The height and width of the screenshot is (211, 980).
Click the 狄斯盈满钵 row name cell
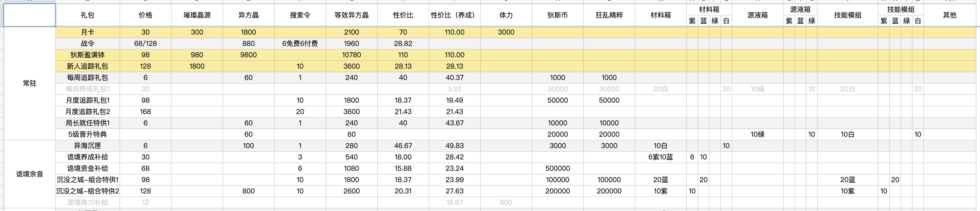click(88, 55)
